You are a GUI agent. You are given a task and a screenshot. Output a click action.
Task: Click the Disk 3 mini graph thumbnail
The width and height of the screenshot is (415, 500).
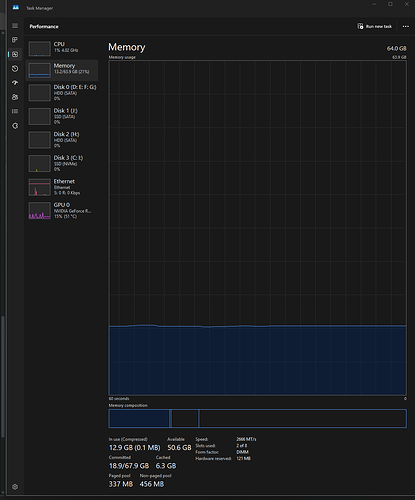pos(39,163)
